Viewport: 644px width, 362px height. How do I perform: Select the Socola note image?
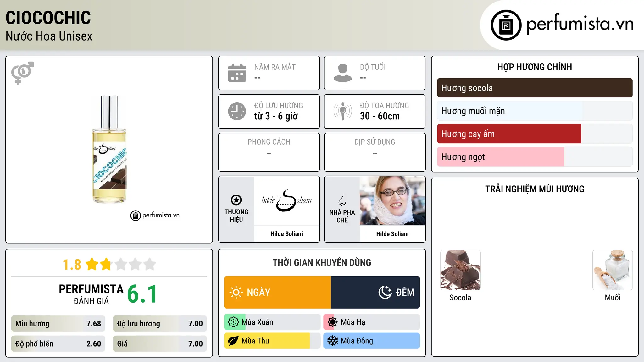tap(460, 270)
